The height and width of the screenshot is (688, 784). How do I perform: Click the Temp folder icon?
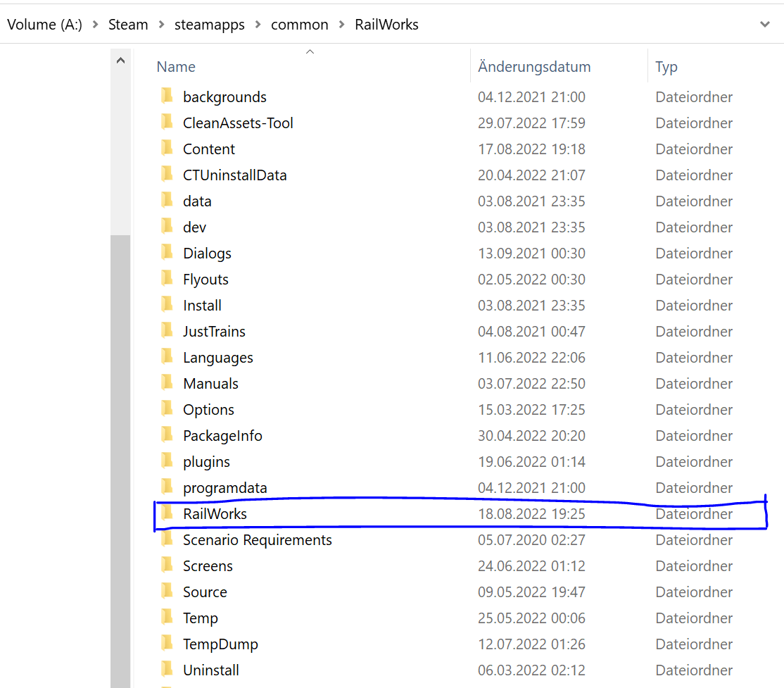coord(167,616)
